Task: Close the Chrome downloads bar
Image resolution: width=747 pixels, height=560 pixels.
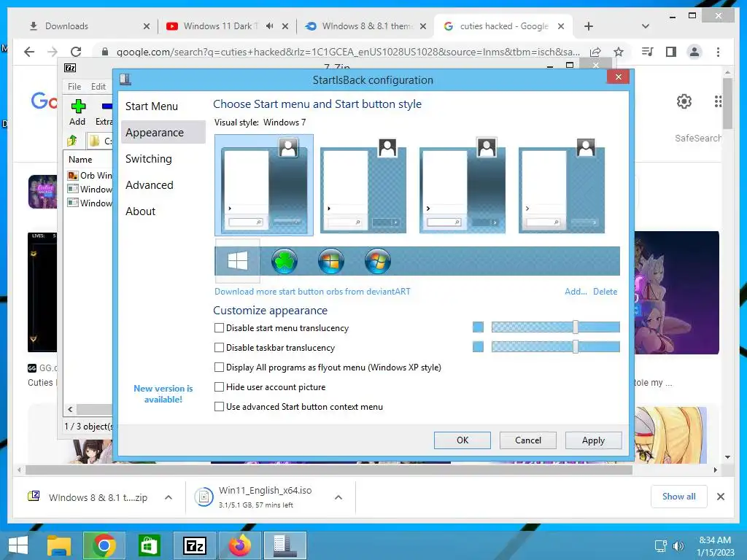Action: (x=720, y=497)
